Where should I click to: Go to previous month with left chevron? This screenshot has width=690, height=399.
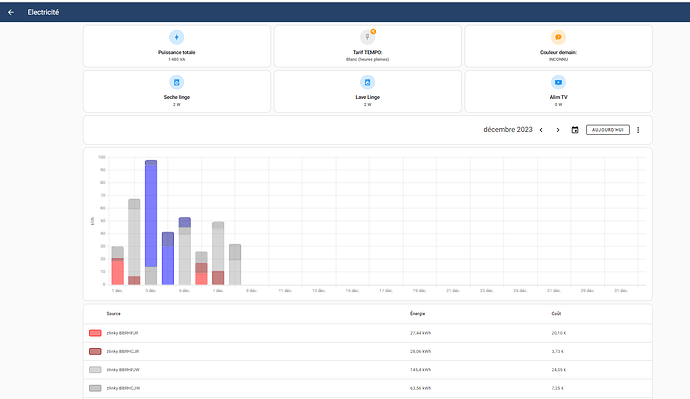click(541, 130)
